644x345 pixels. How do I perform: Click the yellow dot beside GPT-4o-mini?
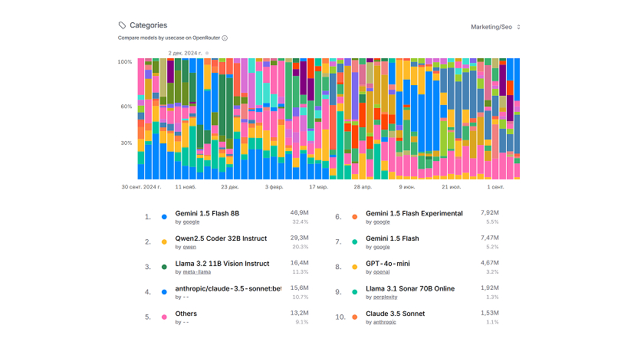(x=354, y=267)
